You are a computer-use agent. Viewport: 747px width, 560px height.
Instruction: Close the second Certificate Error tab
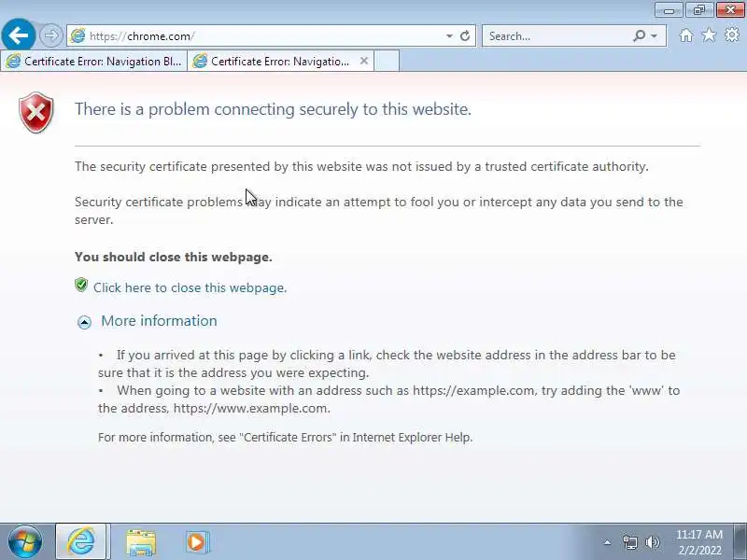pyautogui.click(x=364, y=61)
